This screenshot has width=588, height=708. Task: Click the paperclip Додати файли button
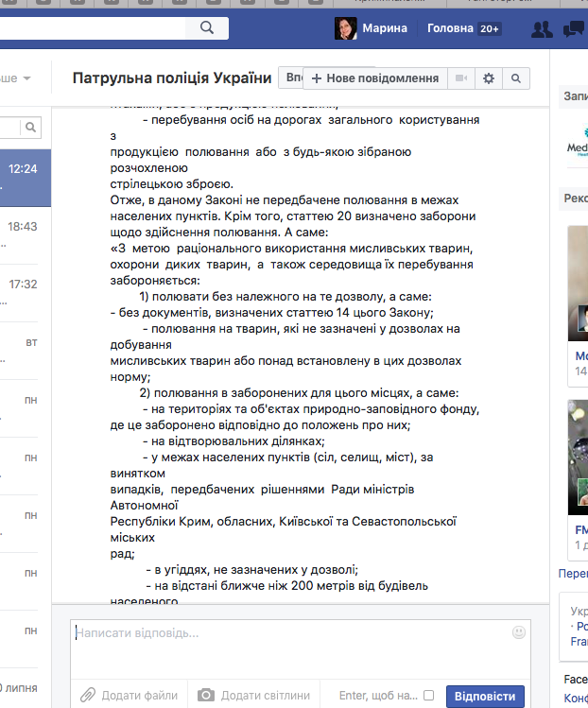pyautogui.click(x=130, y=696)
